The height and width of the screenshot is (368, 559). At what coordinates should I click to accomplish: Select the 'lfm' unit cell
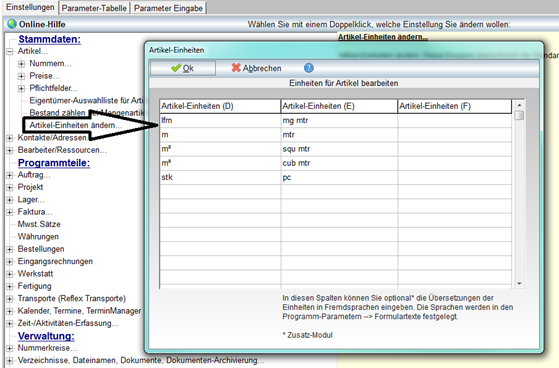click(x=220, y=121)
